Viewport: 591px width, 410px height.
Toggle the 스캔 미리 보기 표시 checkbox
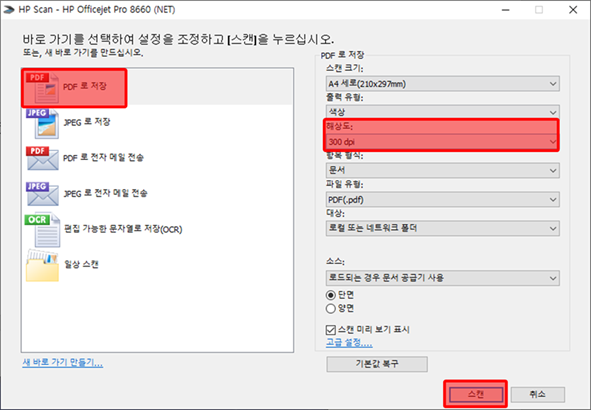331,330
